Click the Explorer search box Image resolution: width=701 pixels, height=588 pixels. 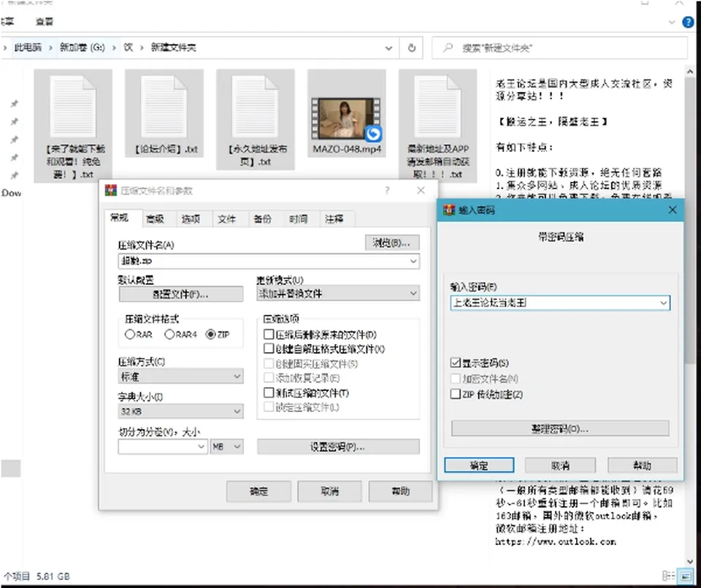560,48
